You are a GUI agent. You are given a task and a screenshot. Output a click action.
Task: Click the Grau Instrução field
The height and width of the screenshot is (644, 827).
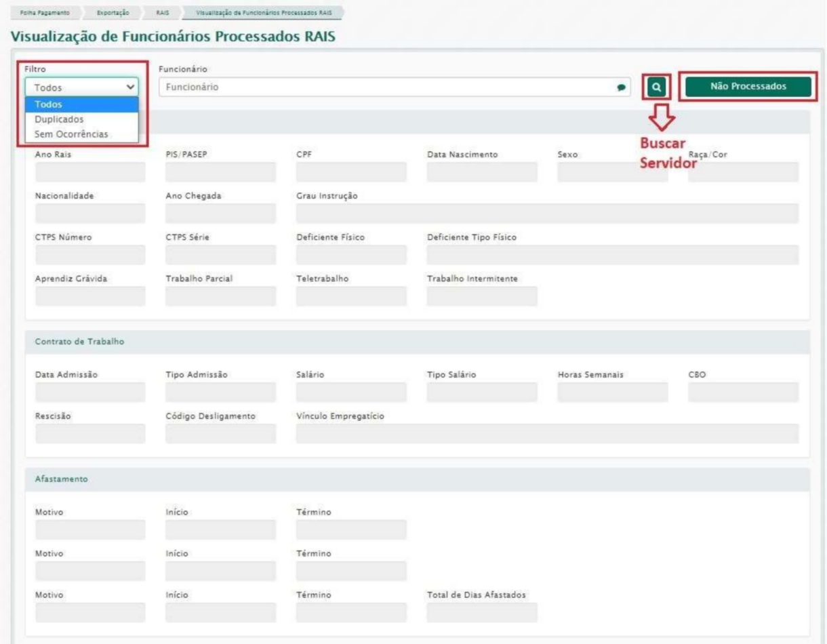(x=547, y=214)
